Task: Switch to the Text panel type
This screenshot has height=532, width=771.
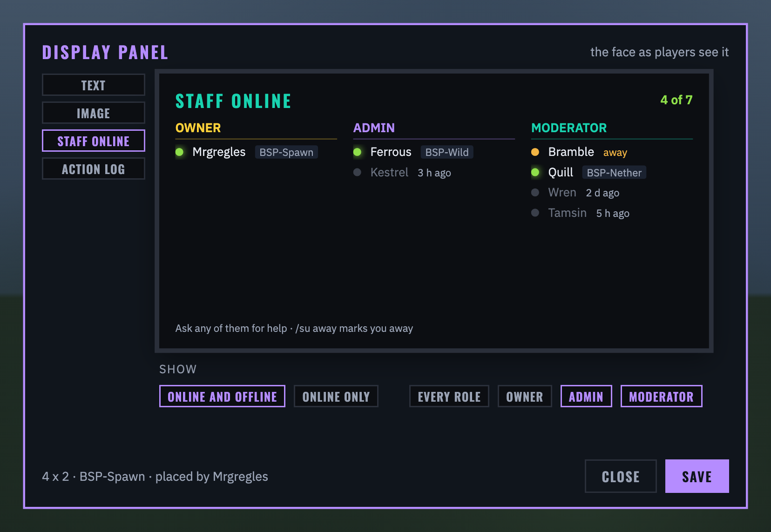Action: (93, 85)
